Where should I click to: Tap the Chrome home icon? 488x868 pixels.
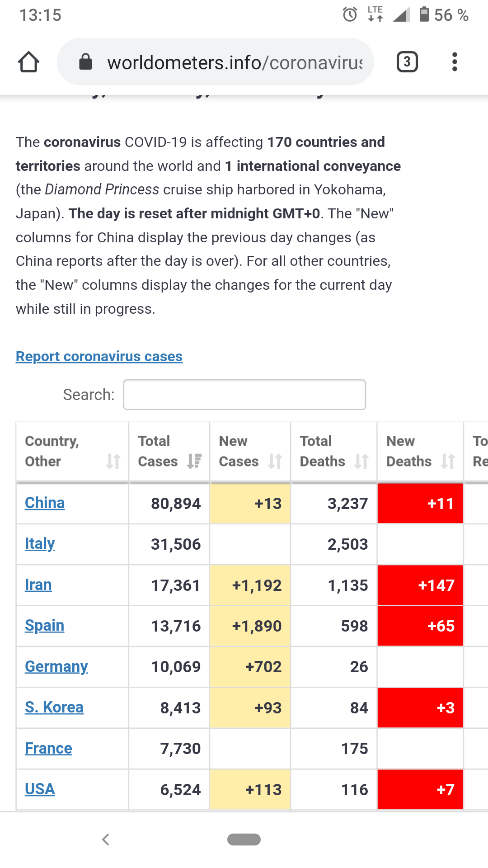[x=28, y=62]
